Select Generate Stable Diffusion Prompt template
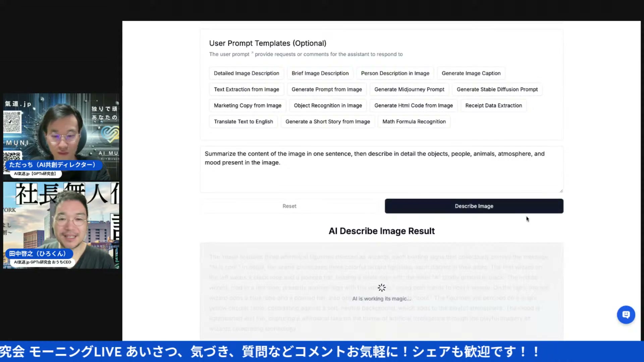This screenshot has height=362, width=644. 497,89
